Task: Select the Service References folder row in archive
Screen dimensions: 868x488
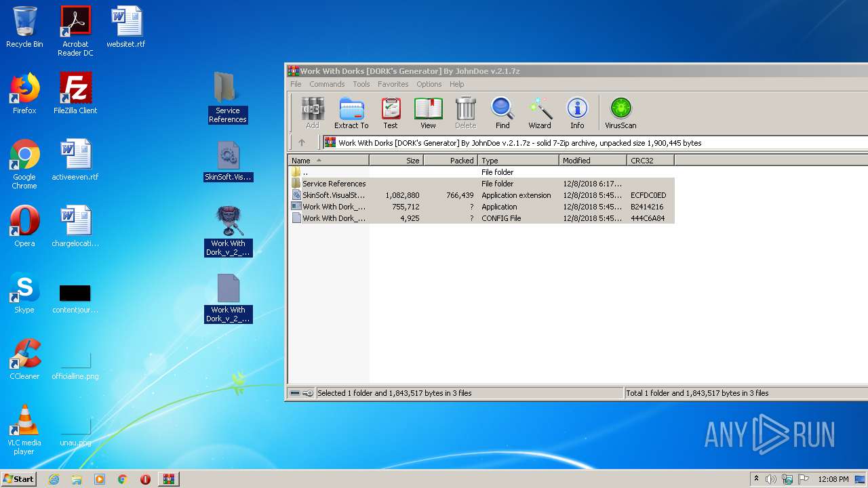Action: tap(481, 184)
